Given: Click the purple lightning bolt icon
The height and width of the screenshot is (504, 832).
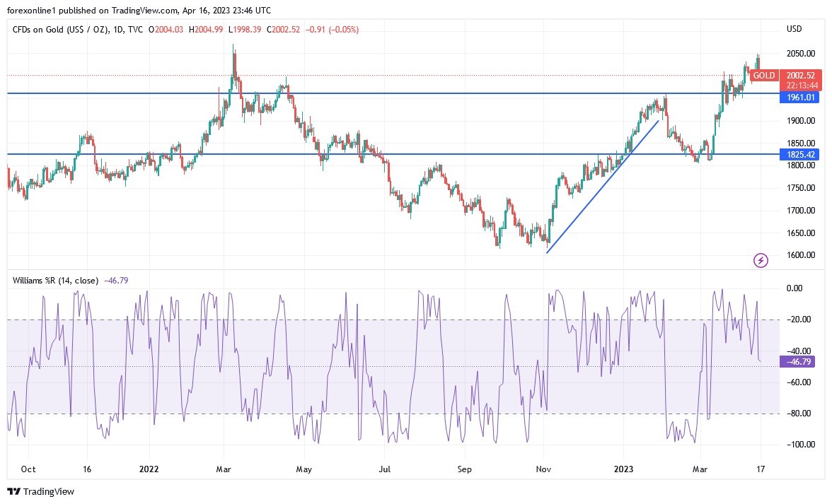Looking at the screenshot, I should (761, 260).
